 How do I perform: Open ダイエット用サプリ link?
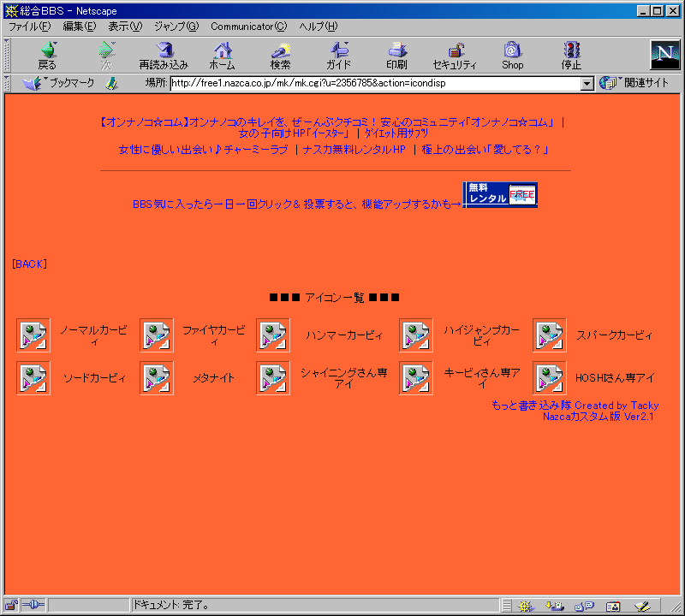(x=396, y=133)
